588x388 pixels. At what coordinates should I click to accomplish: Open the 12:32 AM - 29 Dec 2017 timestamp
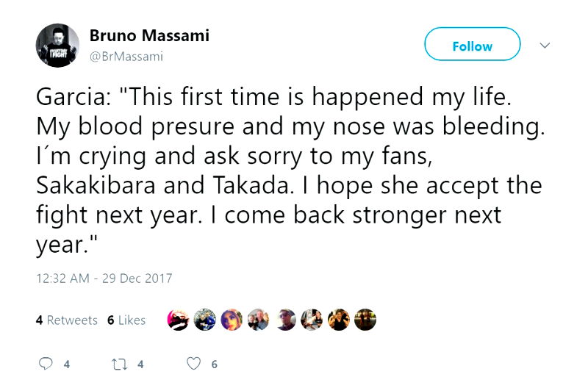tap(104, 279)
